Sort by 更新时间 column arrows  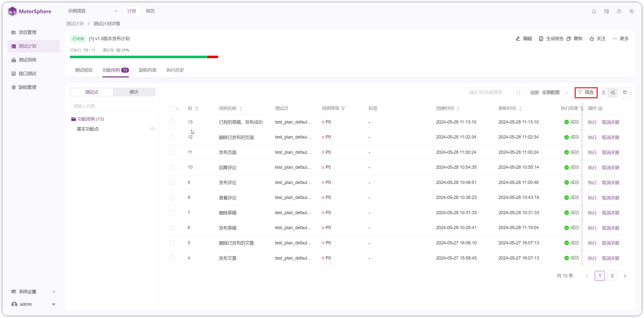[x=520, y=108]
